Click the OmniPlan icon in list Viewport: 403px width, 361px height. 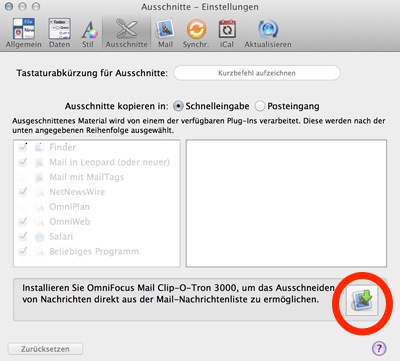pyautogui.click(x=39, y=207)
